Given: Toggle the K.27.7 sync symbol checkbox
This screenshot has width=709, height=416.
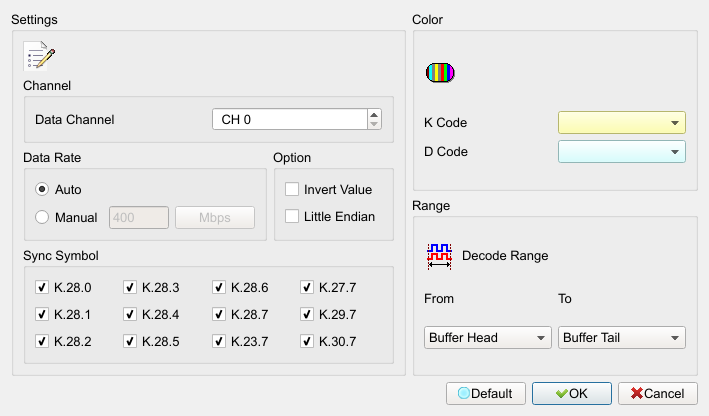Looking at the screenshot, I should (307, 287).
